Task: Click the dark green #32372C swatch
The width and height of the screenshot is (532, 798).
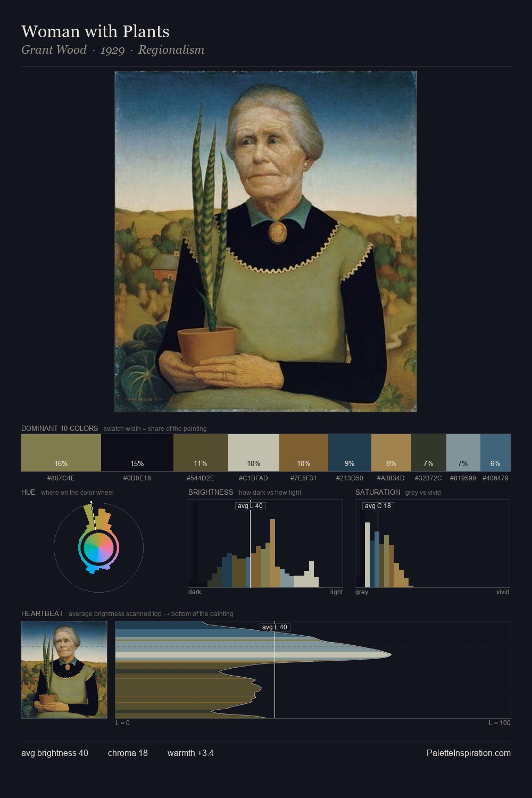Action: [429, 453]
